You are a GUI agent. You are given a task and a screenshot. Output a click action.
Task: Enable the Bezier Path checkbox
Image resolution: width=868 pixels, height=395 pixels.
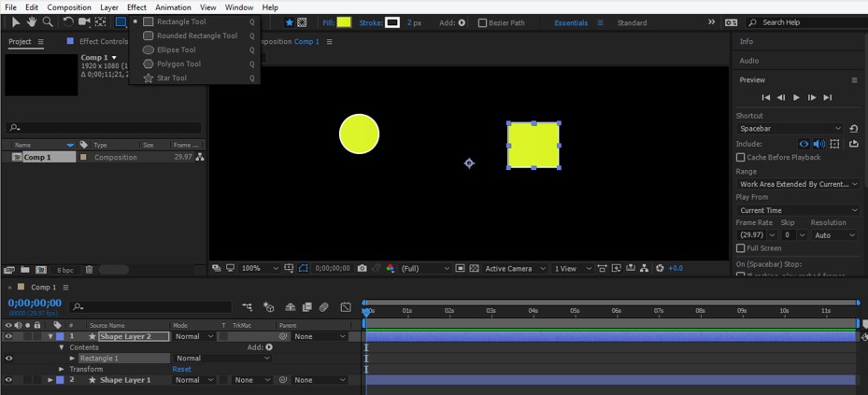[482, 23]
